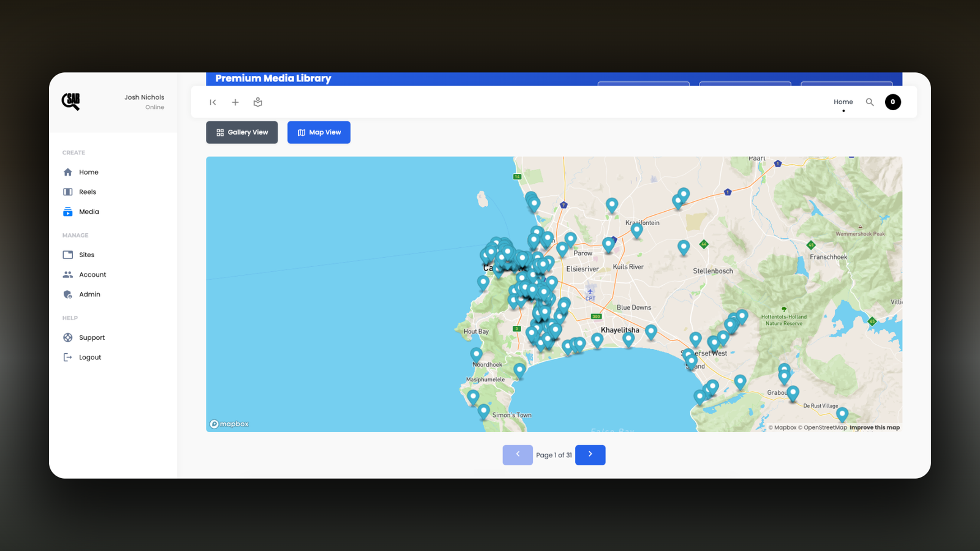
Task: Select the map pin above Noordhoek
Action: (x=476, y=354)
